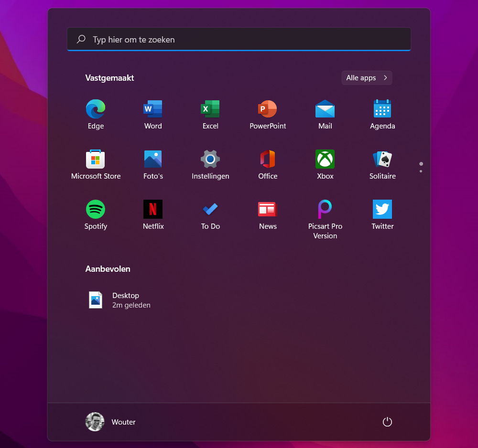Open the Edge browser icon

pyautogui.click(x=96, y=109)
